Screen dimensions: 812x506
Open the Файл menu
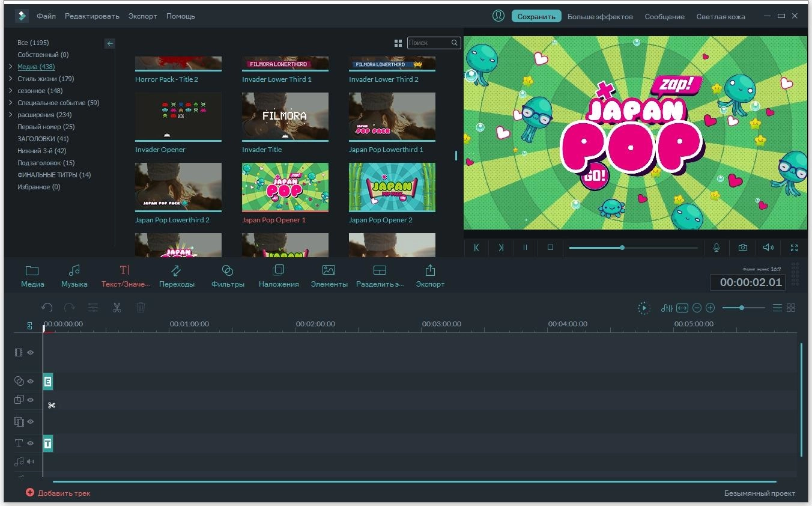(46, 16)
